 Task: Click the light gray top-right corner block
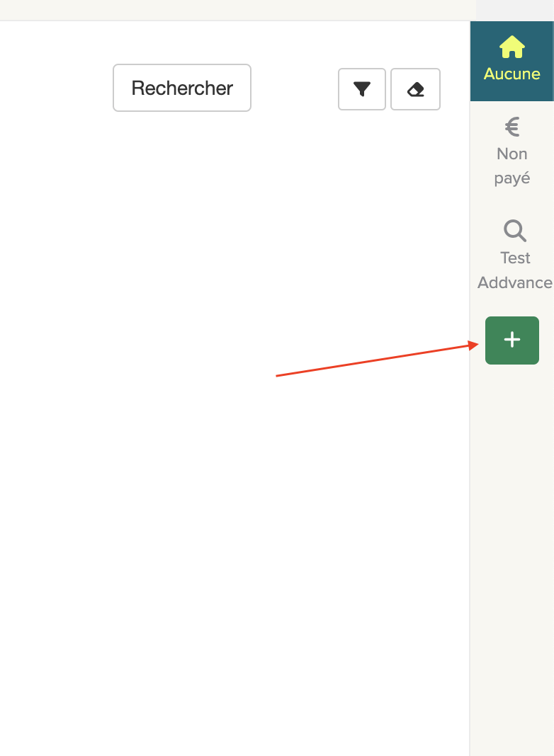pos(515,10)
